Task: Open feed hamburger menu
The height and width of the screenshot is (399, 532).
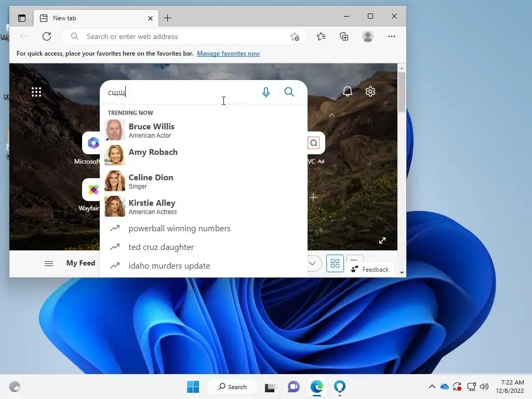Action: 49,263
